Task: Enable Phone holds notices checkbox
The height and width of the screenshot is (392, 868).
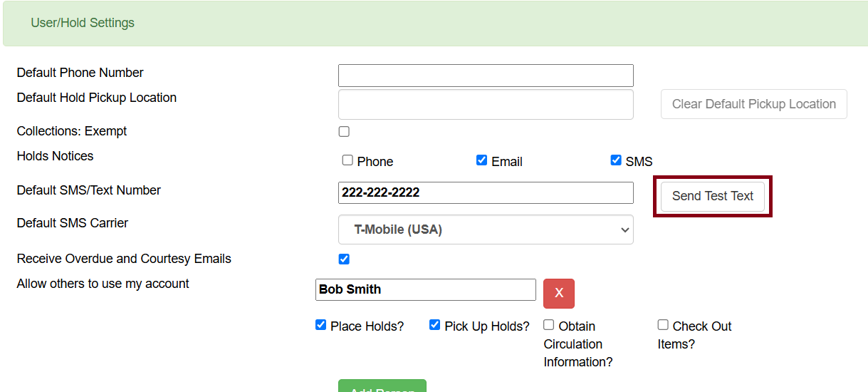Action: (x=347, y=160)
